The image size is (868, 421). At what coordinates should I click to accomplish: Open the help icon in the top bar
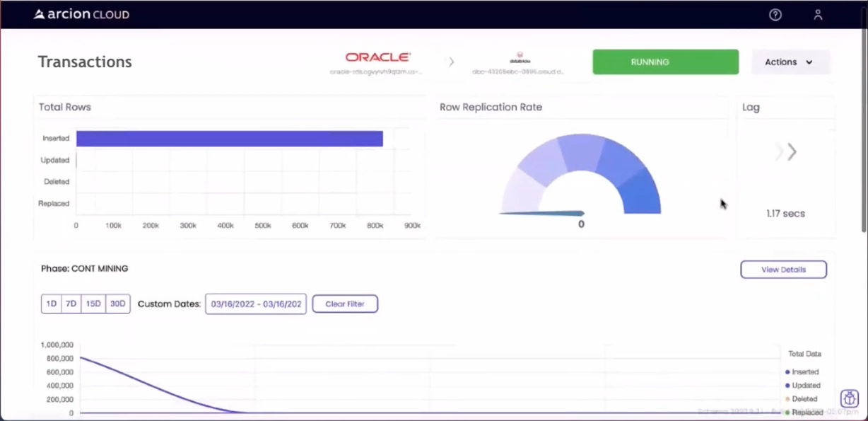tap(775, 15)
